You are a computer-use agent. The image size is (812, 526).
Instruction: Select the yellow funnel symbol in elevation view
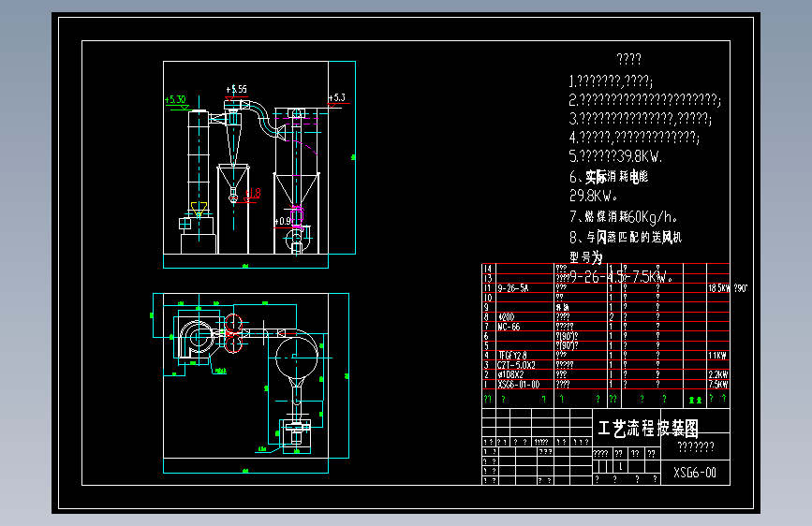199,209
